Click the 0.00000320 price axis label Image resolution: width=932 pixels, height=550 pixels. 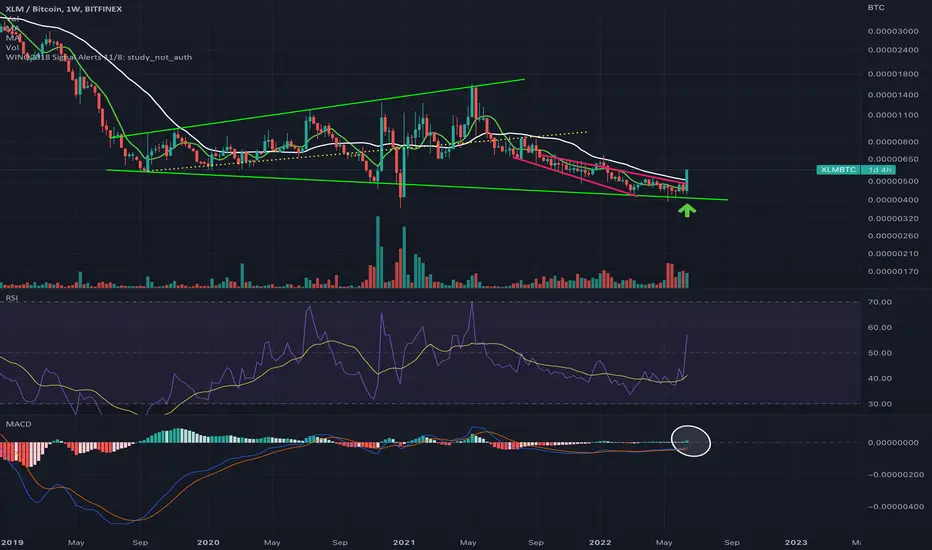pyautogui.click(x=893, y=218)
